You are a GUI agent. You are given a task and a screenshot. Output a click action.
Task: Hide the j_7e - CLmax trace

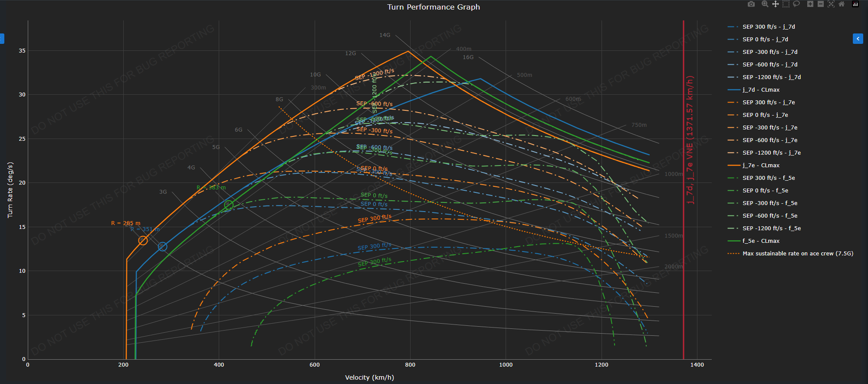click(x=761, y=165)
